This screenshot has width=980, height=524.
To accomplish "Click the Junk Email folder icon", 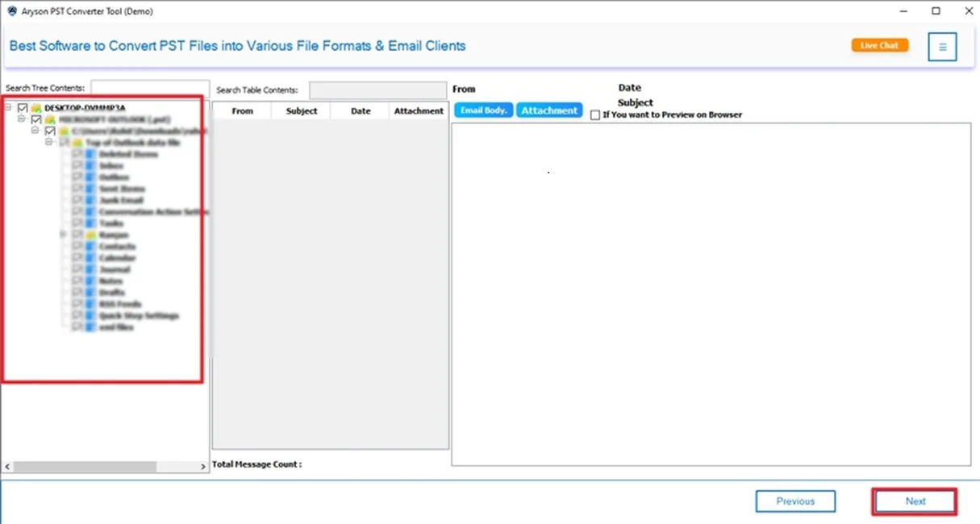I will tap(90, 200).
